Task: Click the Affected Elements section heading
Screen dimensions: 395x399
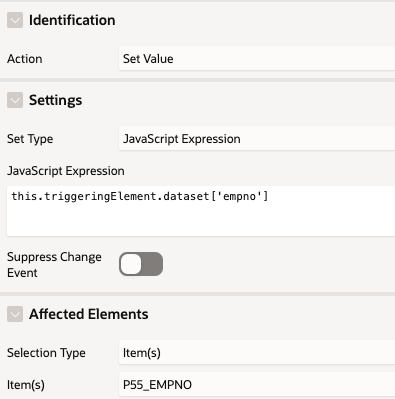Action: coord(89,314)
